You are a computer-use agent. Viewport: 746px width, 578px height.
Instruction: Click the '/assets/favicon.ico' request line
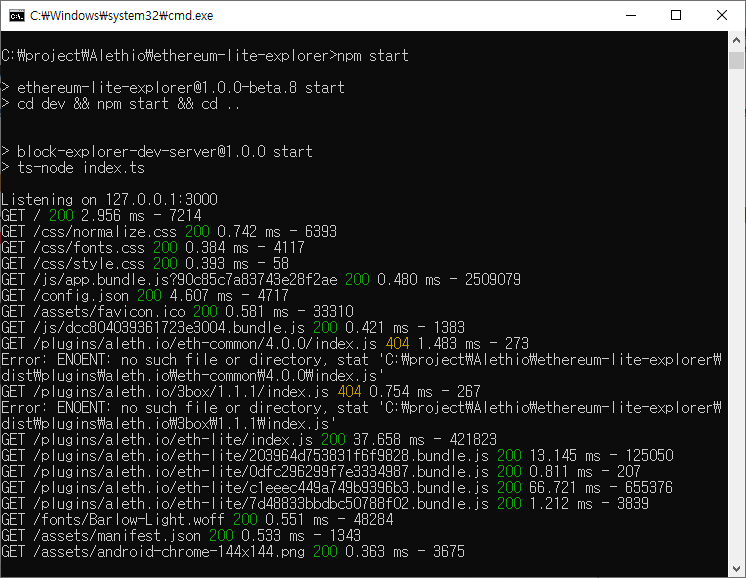(x=177, y=312)
